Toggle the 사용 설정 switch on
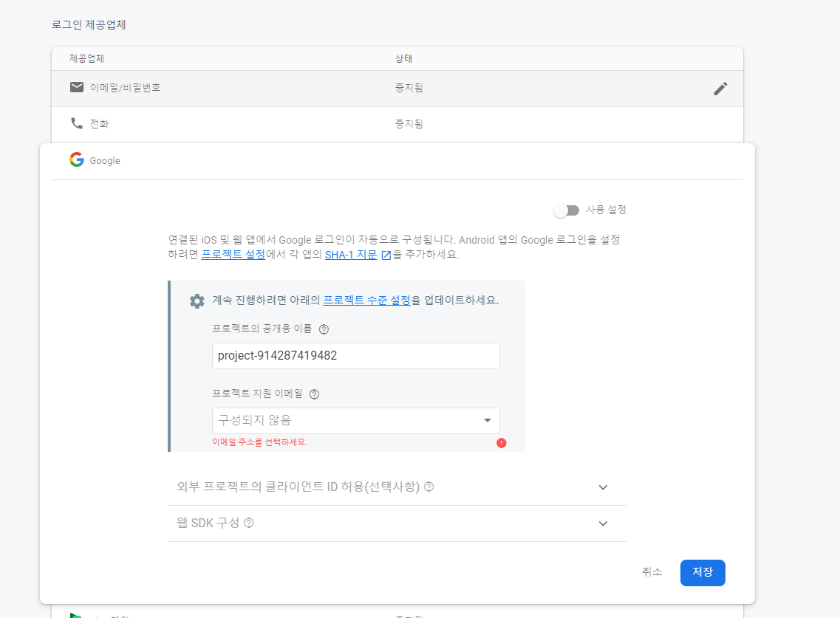 click(567, 210)
